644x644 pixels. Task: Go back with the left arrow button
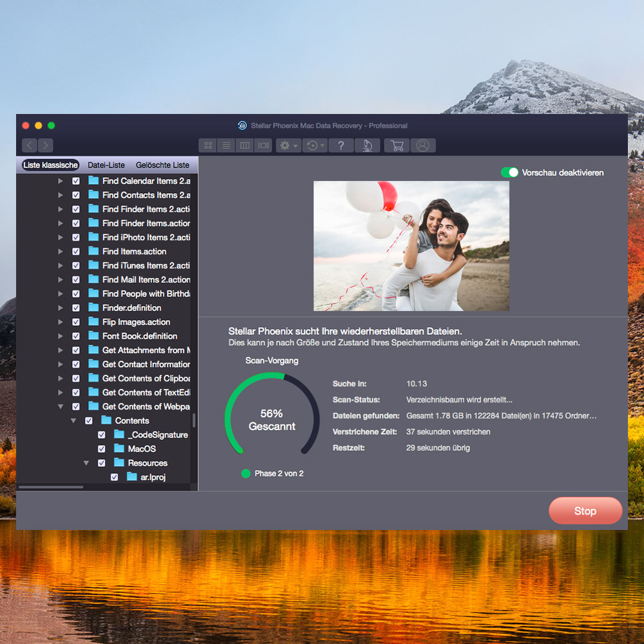(x=30, y=146)
